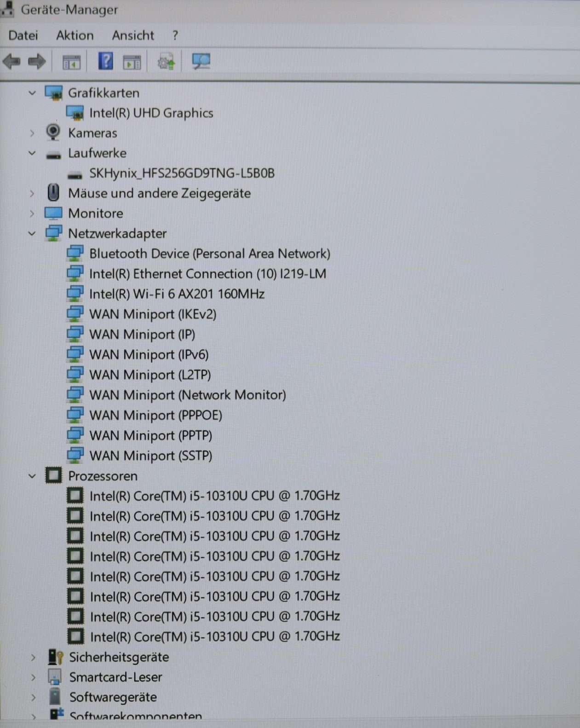The image size is (580, 728).
Task: Click the Forward arrow toolbar icon
Action: coord(37,61)
